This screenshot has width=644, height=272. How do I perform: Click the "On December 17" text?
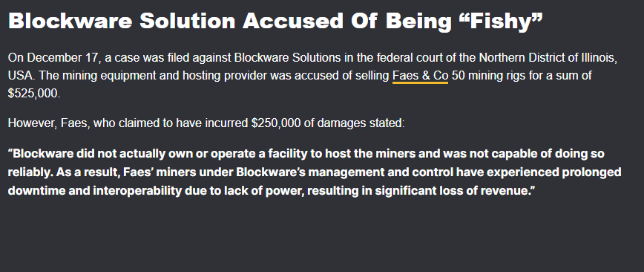pos(51,58)
